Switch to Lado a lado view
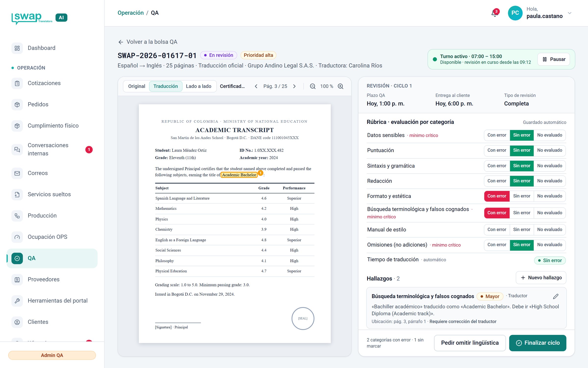This screenshot has height=368, width=588. pos(198,86)
